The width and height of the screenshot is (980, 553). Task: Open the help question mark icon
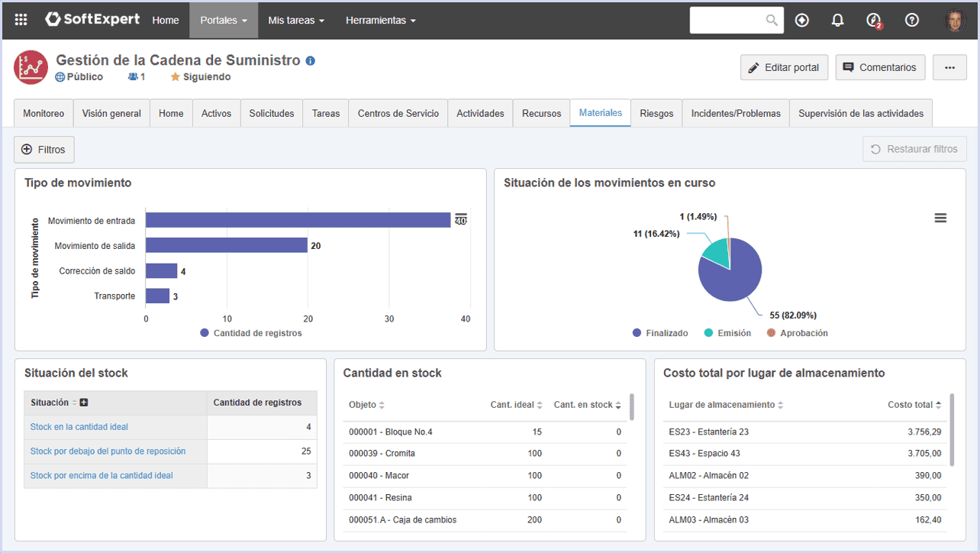[911, 21]
